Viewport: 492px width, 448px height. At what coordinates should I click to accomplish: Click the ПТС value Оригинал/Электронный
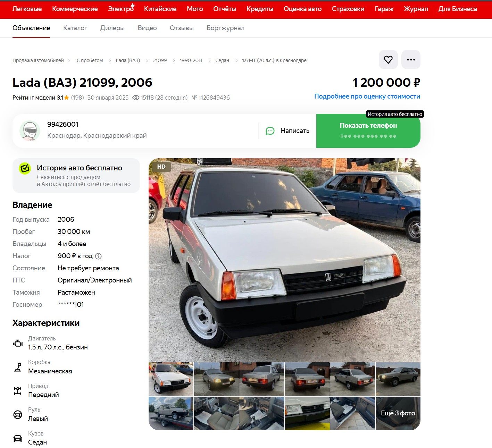coord(95,280)
